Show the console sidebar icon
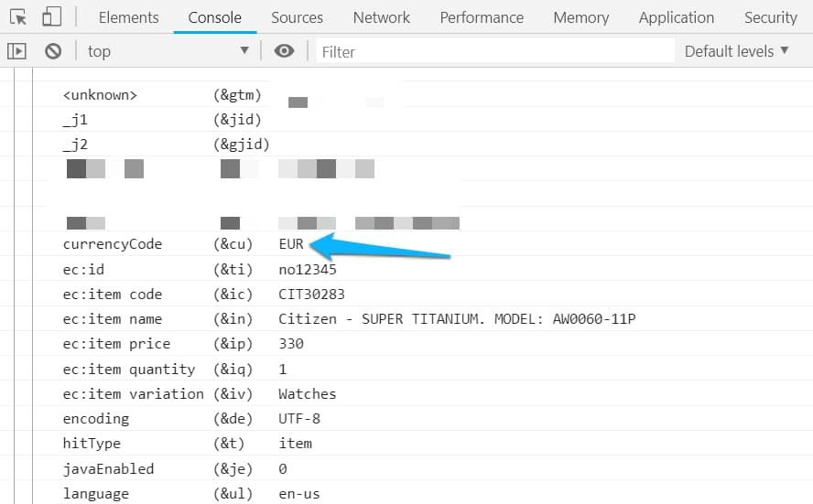This screenshot has height=504, width=813. point(16,50)
